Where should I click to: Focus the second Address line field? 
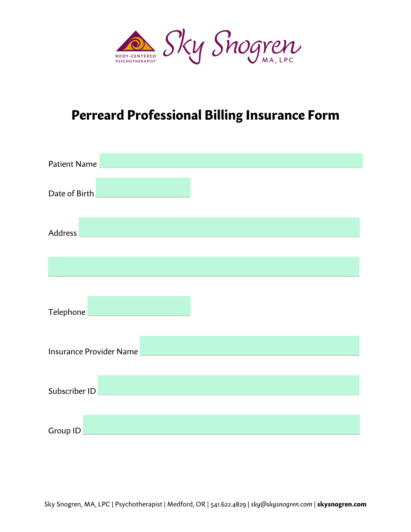[204, 266]
